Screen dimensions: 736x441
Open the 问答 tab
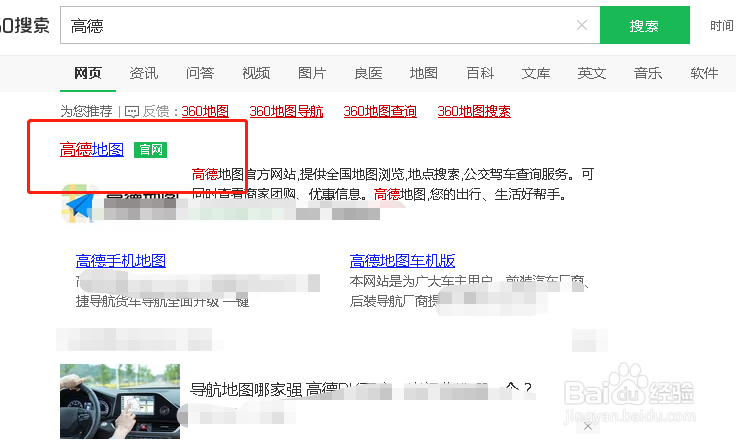pyautogui.click(x=200, y=73)
